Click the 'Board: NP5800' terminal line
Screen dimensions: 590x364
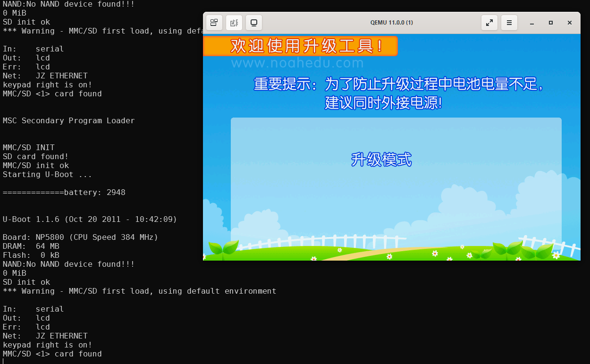pos(81,237)
